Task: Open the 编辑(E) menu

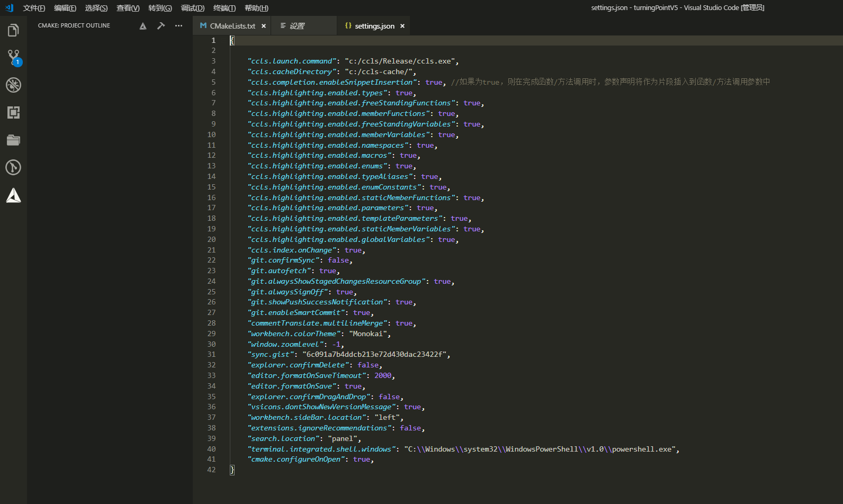Action: click(65, 8)
